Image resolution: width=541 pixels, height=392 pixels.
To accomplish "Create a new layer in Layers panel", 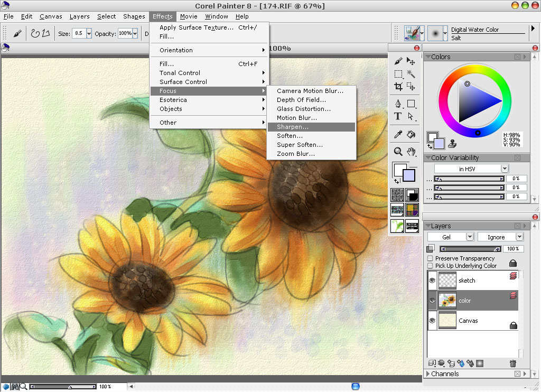I will (x=451, y=363).
